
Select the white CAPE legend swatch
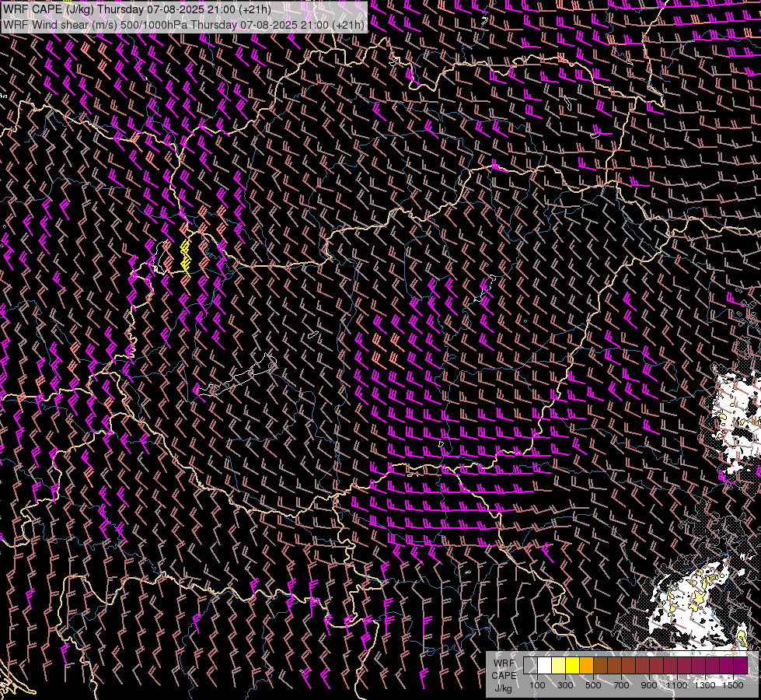[544, 666]
